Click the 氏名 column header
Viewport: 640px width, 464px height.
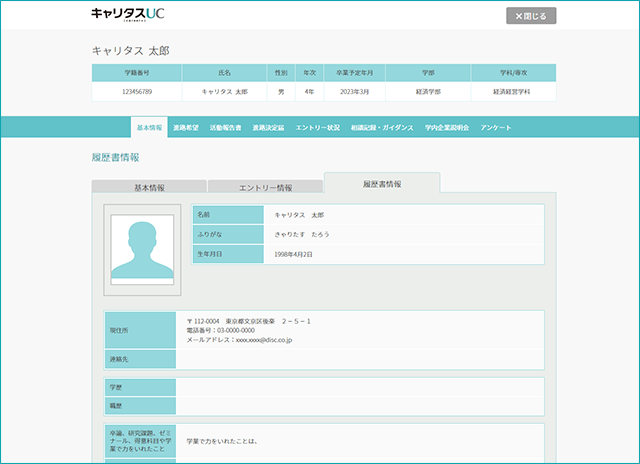pos(224,73)
